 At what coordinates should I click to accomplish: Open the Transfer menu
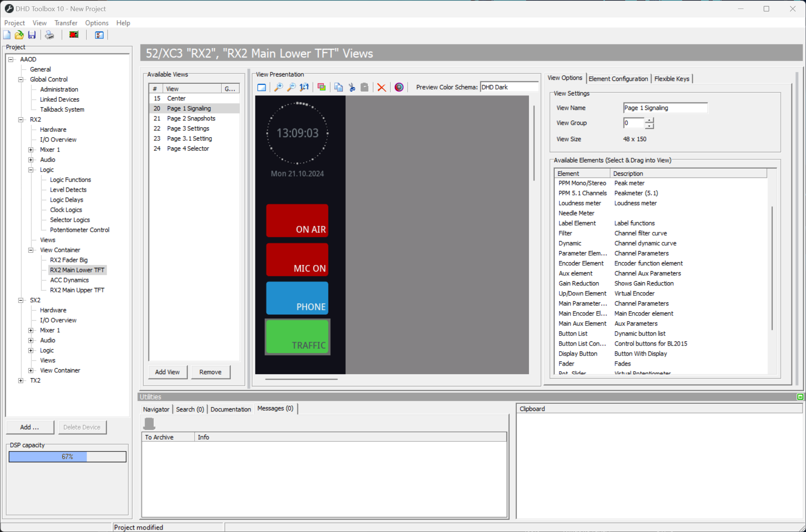point(66,23)
